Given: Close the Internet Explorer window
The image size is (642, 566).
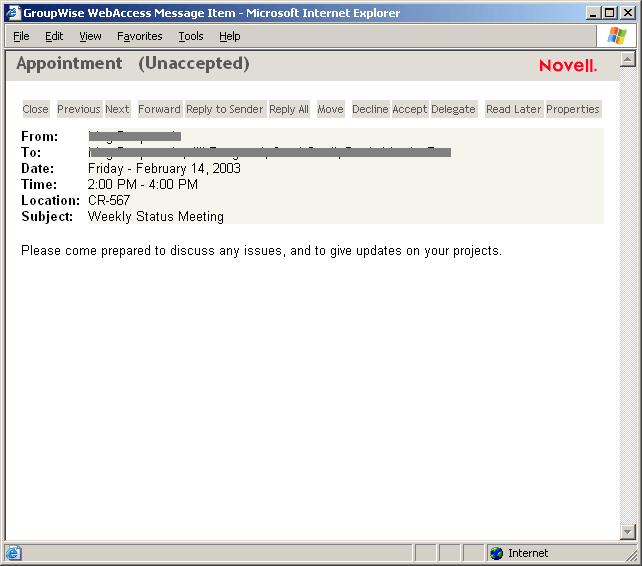Looking at the screenshot, I should coord(628,13).
